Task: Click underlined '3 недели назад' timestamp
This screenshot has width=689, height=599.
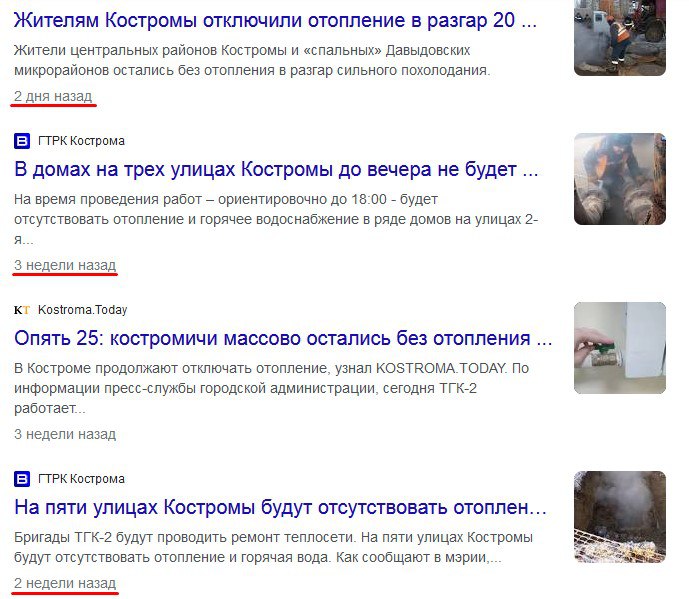Action: (x=65, y=265)
